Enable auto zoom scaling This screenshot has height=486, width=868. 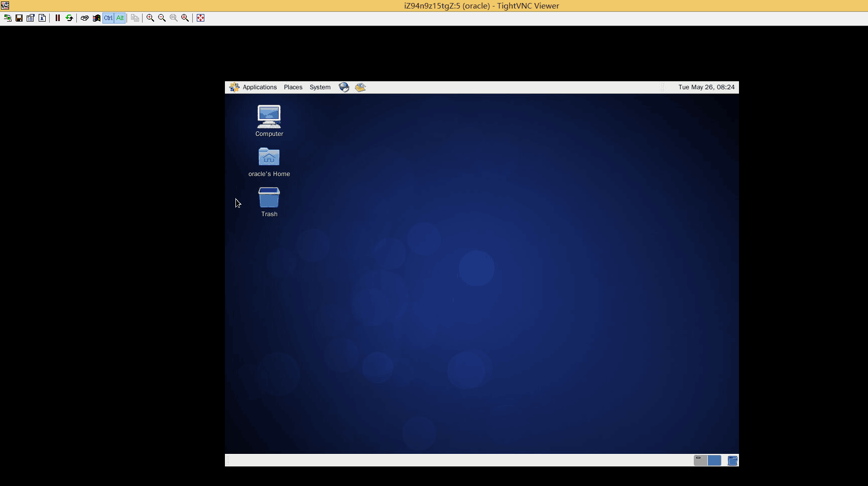pos(185,18)
